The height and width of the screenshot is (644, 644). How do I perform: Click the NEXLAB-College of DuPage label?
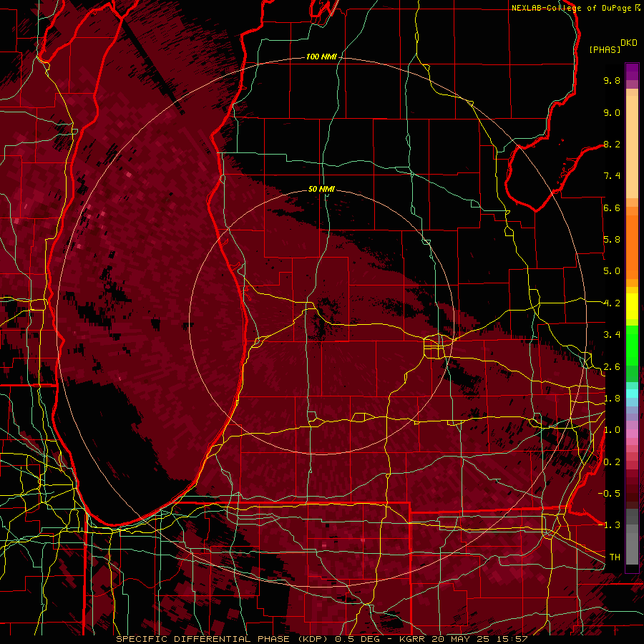571,8
